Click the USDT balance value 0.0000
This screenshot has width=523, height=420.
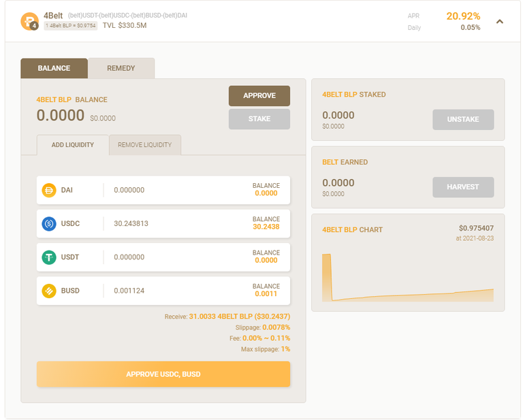(x=266, y=260)
